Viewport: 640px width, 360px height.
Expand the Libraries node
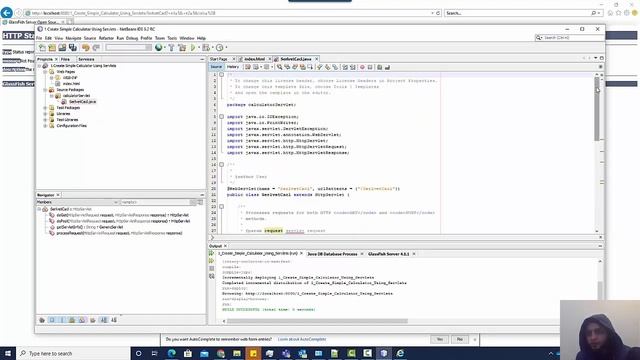45,114
